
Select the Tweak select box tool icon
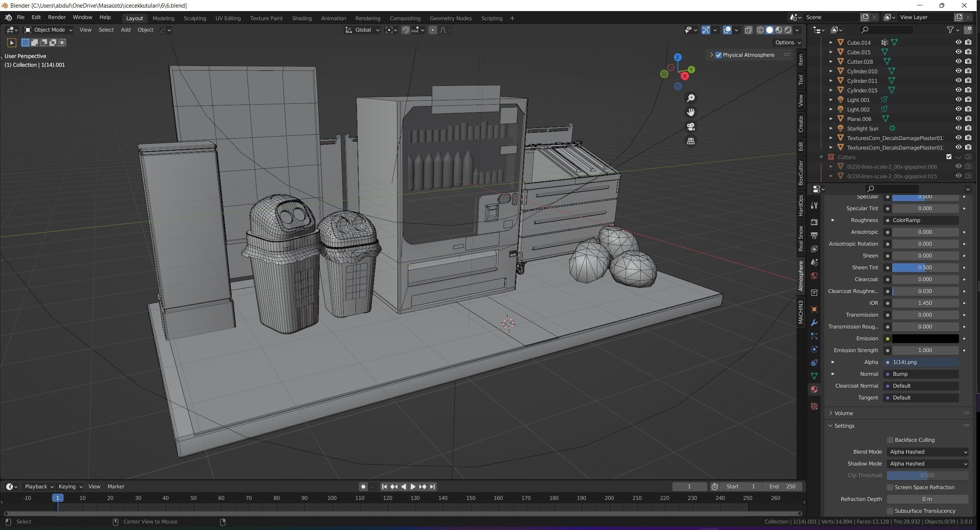point(11,42)
